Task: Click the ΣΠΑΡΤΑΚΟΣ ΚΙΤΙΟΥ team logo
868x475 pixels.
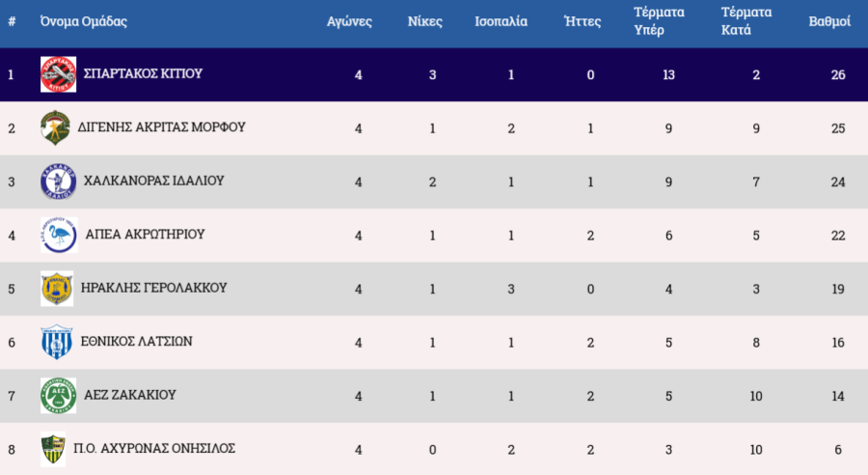Action: [58, 74]
